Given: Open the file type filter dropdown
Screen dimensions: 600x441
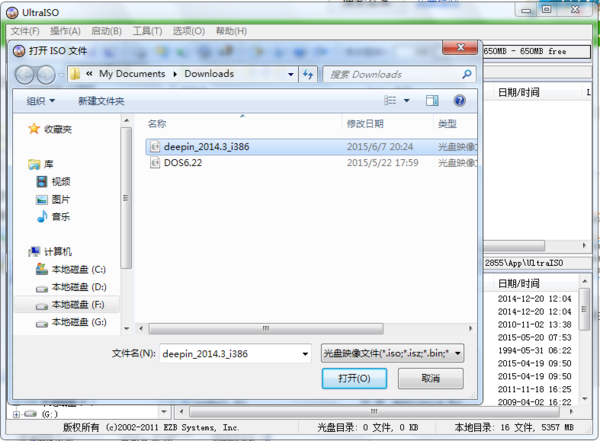Looking at the screenshot, I should pyautogui.click(x=458, y=353).
